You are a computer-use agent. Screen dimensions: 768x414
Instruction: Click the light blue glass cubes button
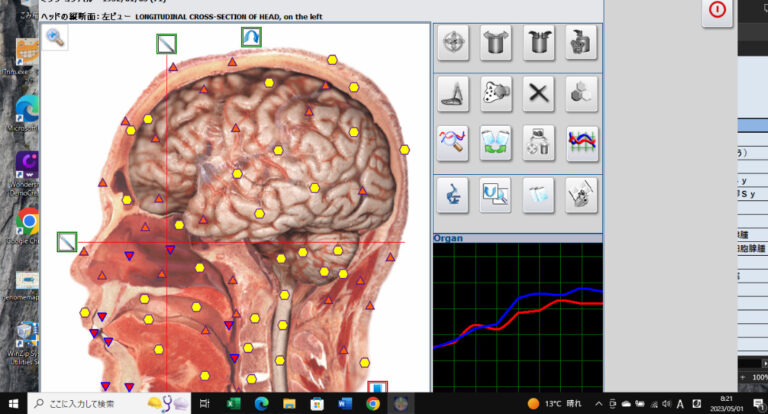539,195
